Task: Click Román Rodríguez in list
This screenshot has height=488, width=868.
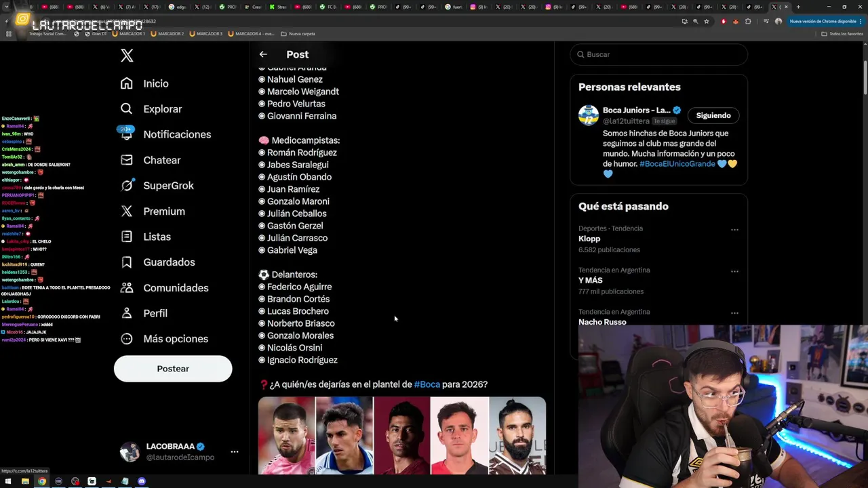Action: [x=302, y=152]
